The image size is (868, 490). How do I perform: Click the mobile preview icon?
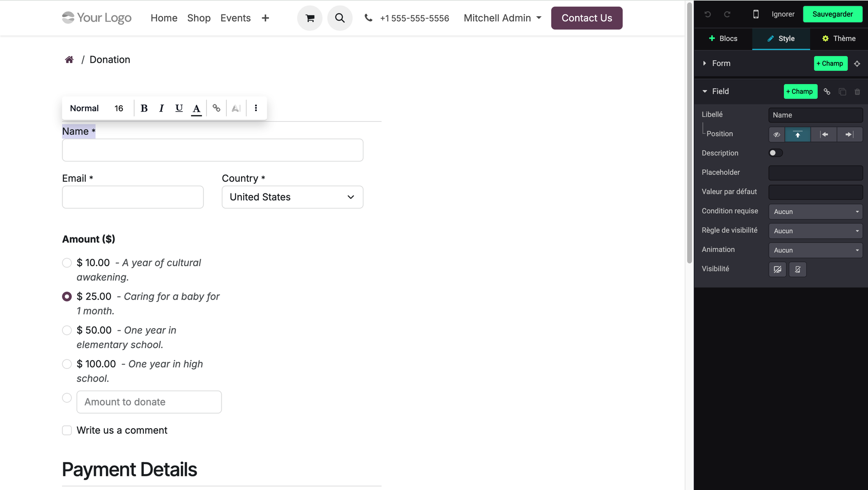click(755, 14)
